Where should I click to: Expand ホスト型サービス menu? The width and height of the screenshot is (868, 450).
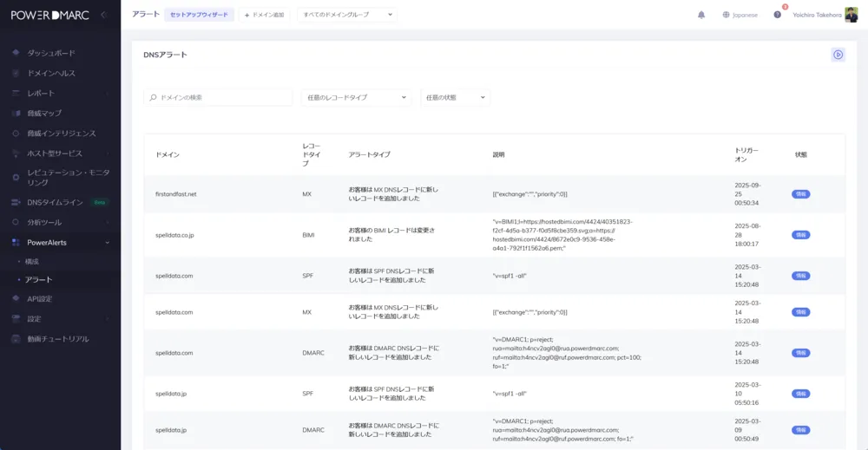tap(54, 153)
